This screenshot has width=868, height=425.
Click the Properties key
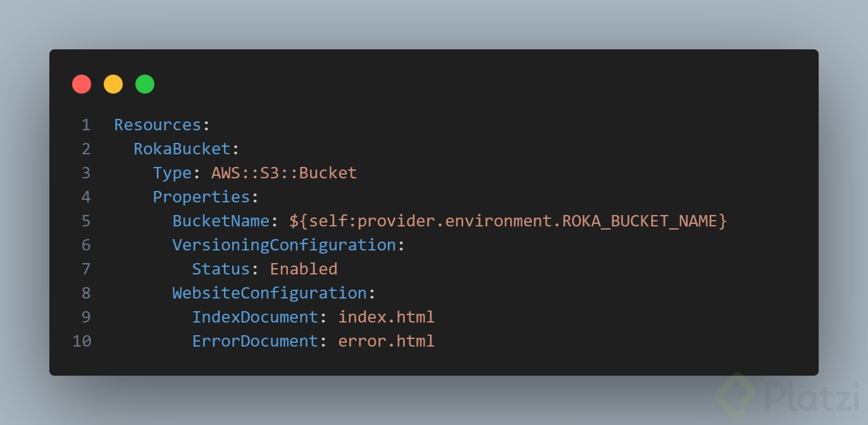click(202, 197)
